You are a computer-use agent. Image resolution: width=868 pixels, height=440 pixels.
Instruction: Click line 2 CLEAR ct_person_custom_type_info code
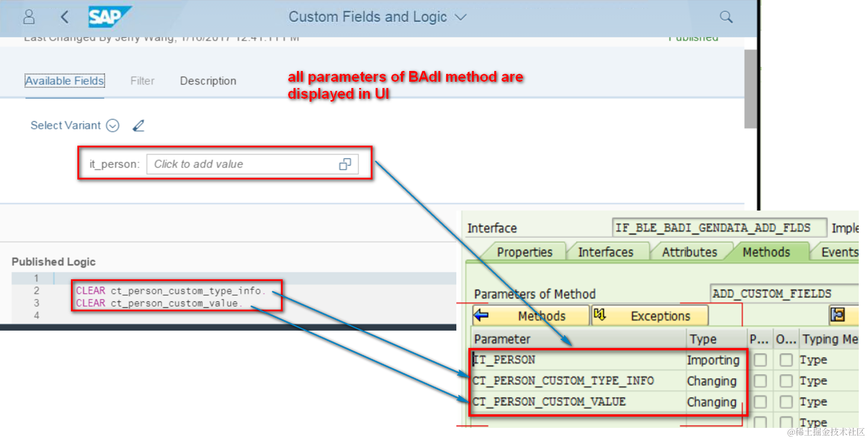pos(171,291)
